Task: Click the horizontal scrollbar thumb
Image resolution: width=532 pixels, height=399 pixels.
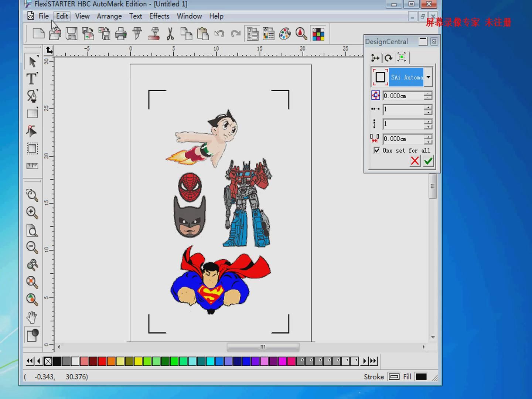Action: coord(263,347)
